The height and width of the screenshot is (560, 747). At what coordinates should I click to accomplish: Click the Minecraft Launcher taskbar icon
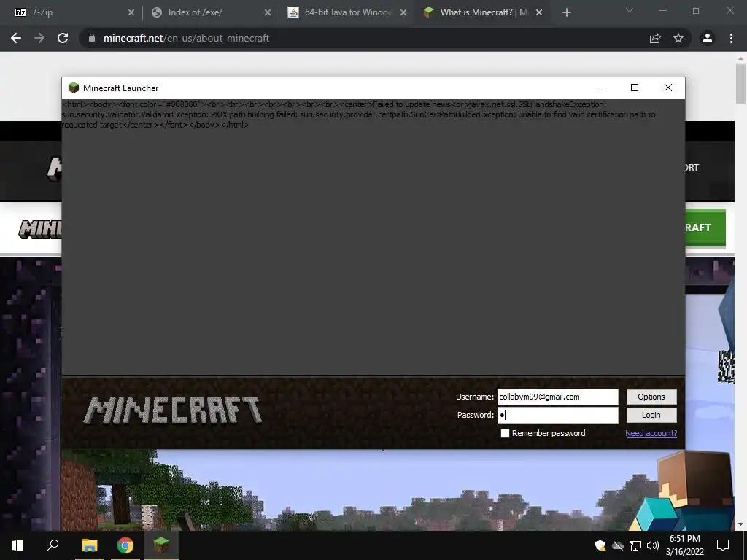click(161, 545)
